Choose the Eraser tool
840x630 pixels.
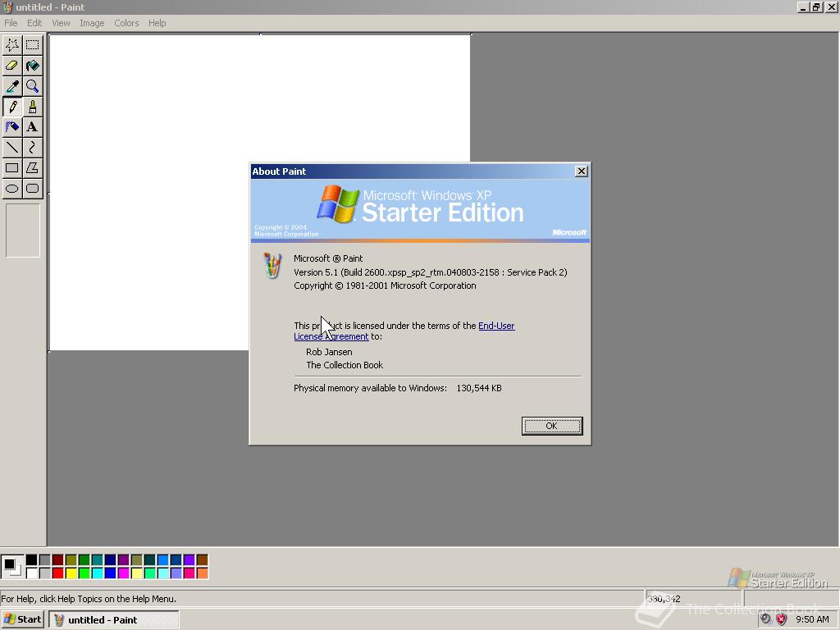coord(12,66)
